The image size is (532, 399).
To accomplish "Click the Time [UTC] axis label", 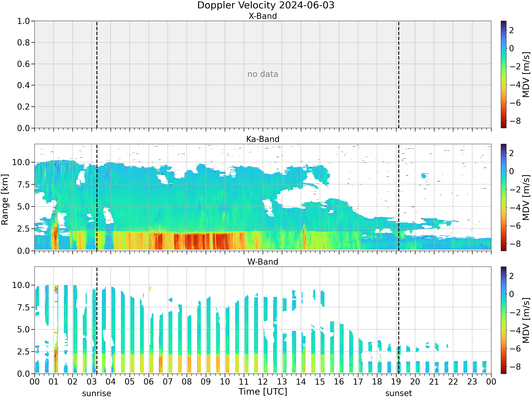I will point(263,392).
